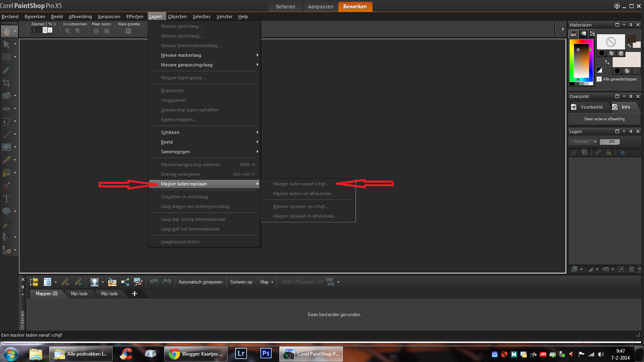The width and height of the screenshot is (644, 362).
Task: Swap the large foreground and background materials
Action: click(607, 62)
